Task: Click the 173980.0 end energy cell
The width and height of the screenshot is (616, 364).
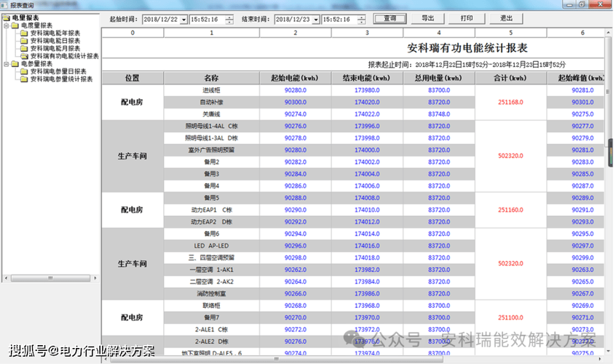Action: pos(367,90)
